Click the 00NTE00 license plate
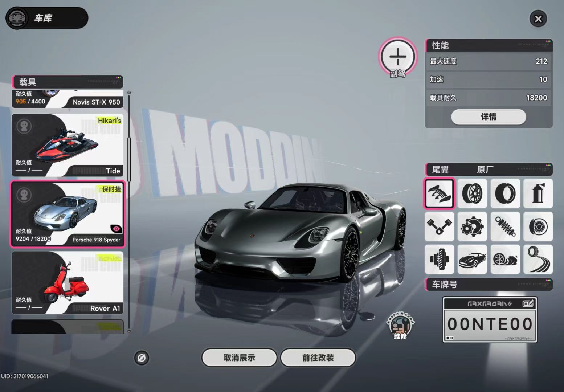The height and width of the screenshot is (392, 564). (490, 320)
